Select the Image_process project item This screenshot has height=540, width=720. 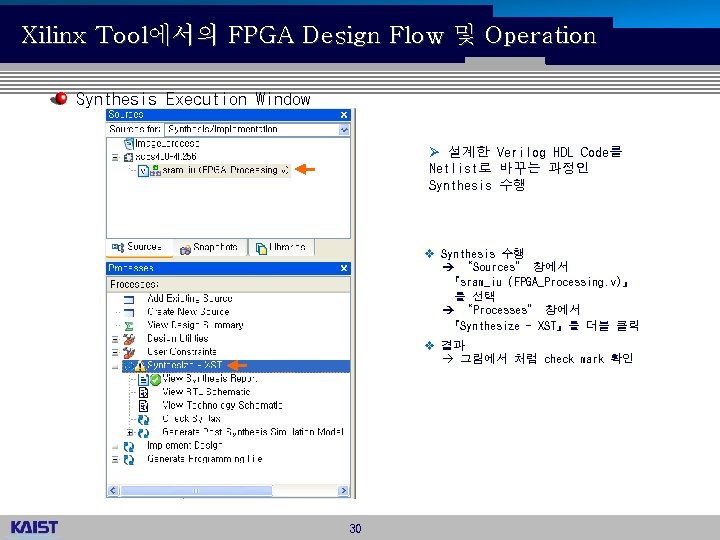pyautogui.click(x=167, y=144)
